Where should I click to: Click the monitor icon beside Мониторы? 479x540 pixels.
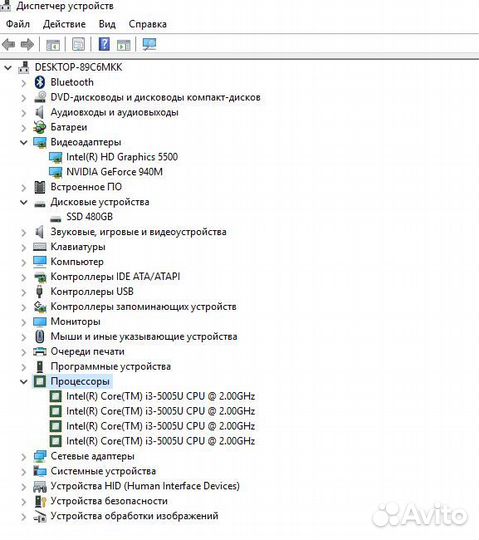click(x=40, y=322)
